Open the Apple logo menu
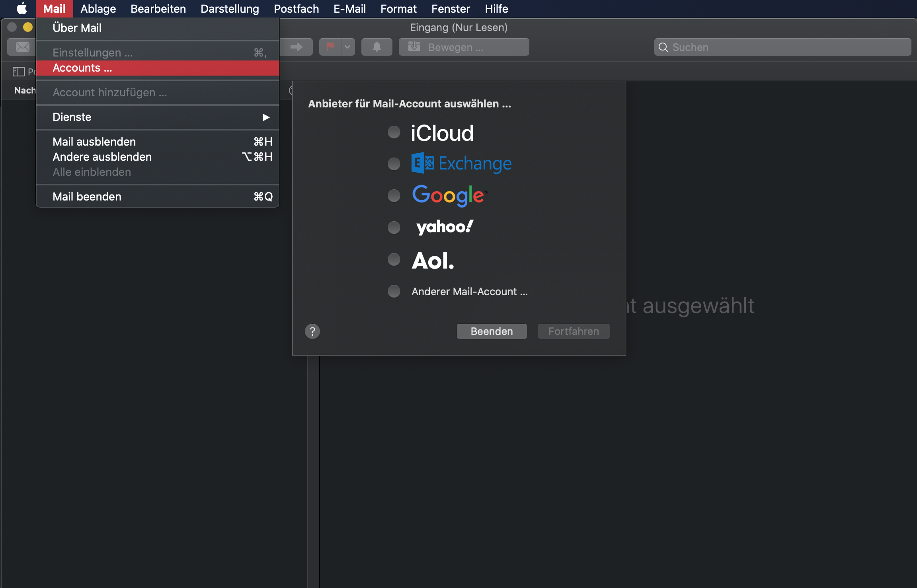This screenshot has height=588, width=917. [22, 8]
